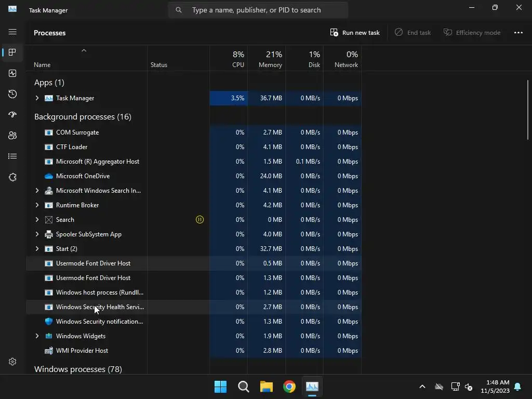Sort by the Network column header
The height and width of the screenshot is (399, 532).
pos(343,58)
